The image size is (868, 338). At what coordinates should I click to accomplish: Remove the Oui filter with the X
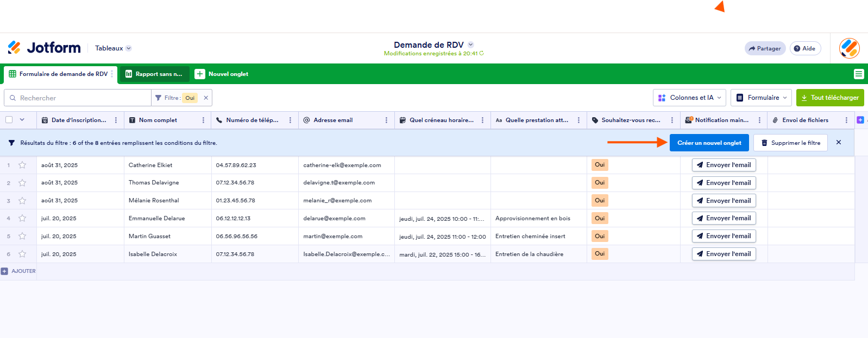point(206,98)
